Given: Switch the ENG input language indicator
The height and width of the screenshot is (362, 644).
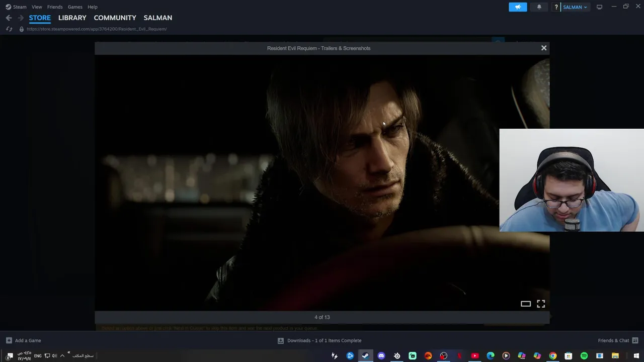Looking at the screenshot, I should pyautogui.click(x=38, y=355).
